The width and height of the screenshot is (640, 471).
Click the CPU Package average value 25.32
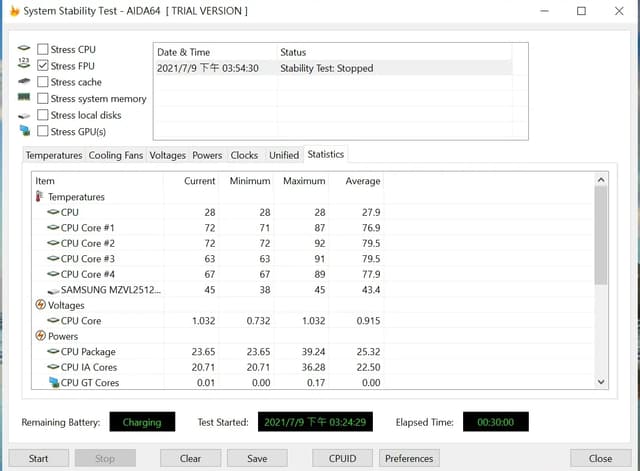coord(368,351)
